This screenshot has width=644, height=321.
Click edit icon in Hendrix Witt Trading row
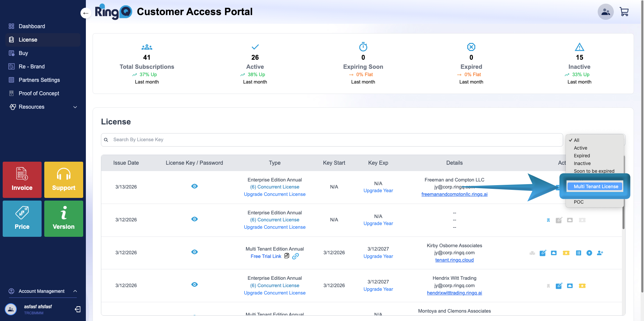559,286
